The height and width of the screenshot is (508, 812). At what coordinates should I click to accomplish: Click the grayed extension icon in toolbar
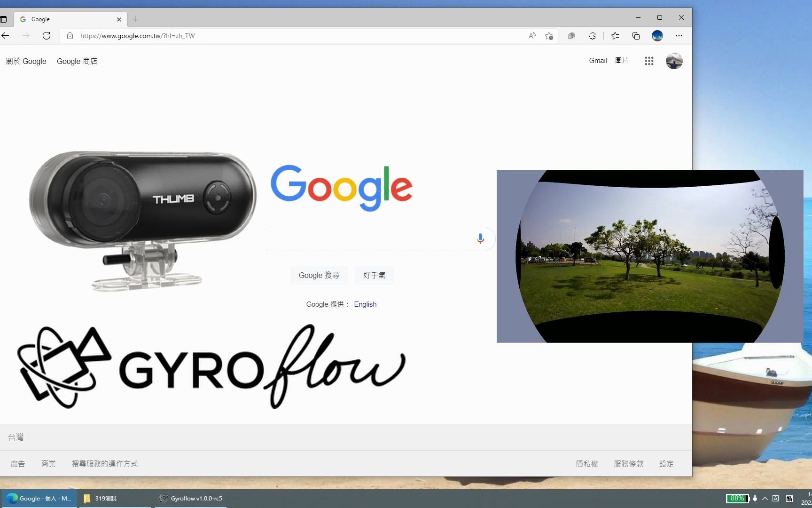pos(571,36)
